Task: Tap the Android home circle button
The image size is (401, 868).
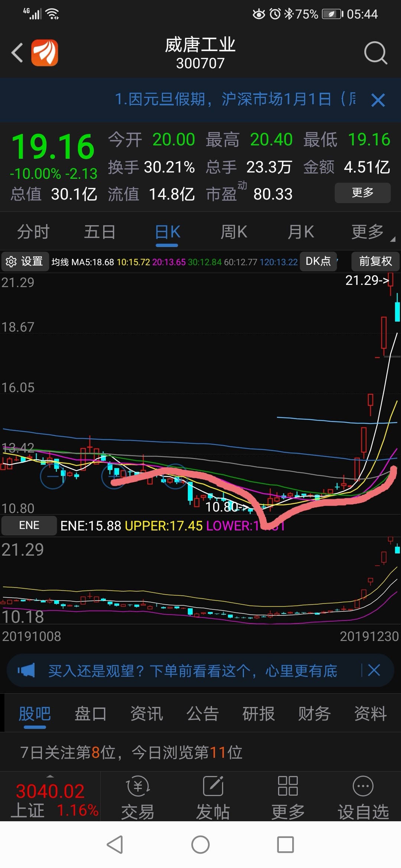Action: pyautogui.click(x=200, y=845)
